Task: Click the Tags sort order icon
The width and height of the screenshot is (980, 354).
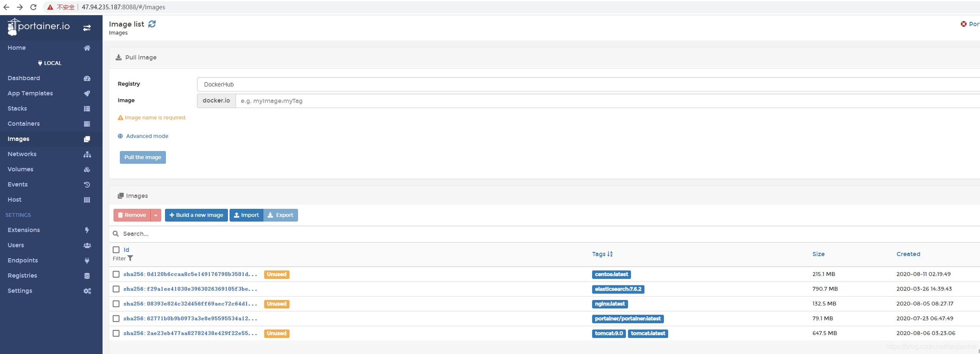Action: 610,254
